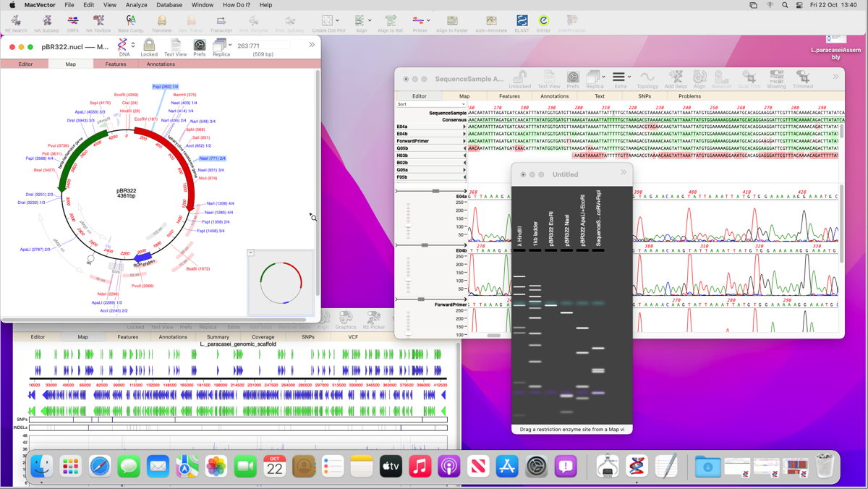868x489 pixels.
Task: Click EcoRI (4359) site label
Action: pos(126,95)
